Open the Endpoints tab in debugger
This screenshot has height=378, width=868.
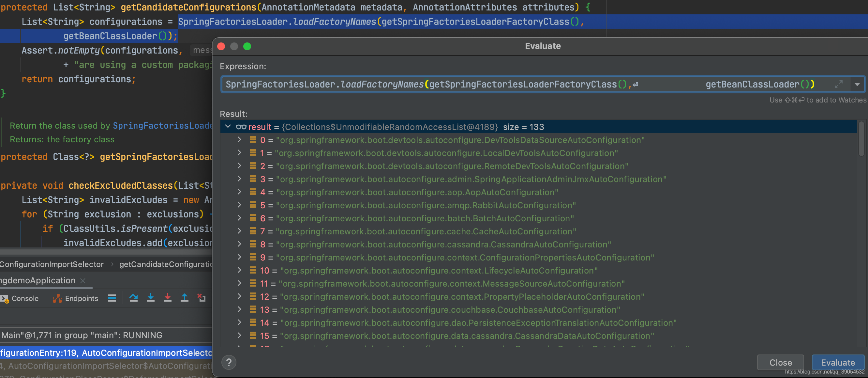tap(75, 298)
